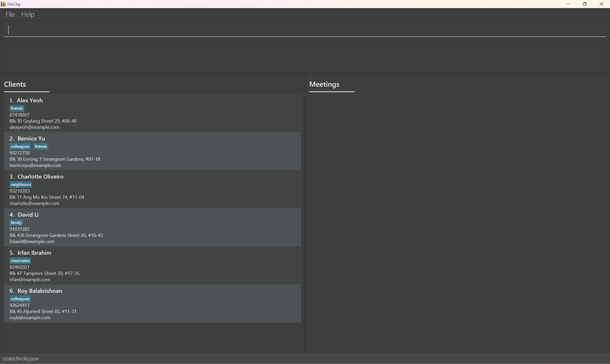Viewport: 610px width, 364px height.
Task: Click the neighbours tag
Action: pyautogui.click(x=21, y=184)
